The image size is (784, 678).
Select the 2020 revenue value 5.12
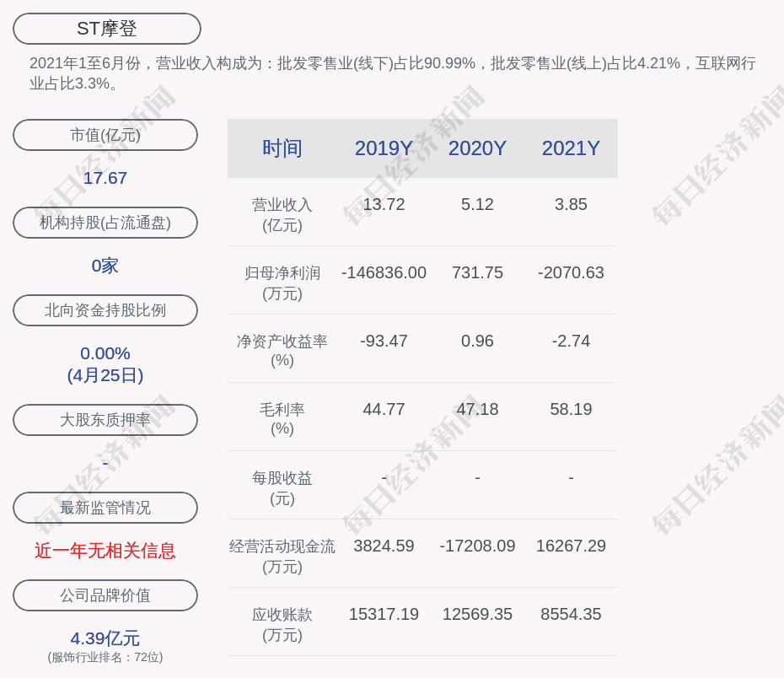click(x=477, y=205)
